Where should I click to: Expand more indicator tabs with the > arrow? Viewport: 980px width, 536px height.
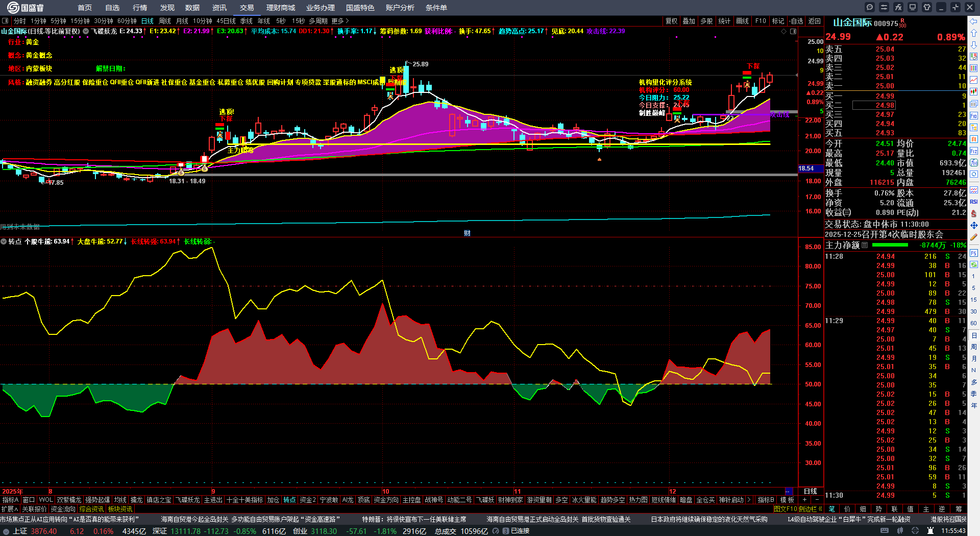[x=749, y=500]
